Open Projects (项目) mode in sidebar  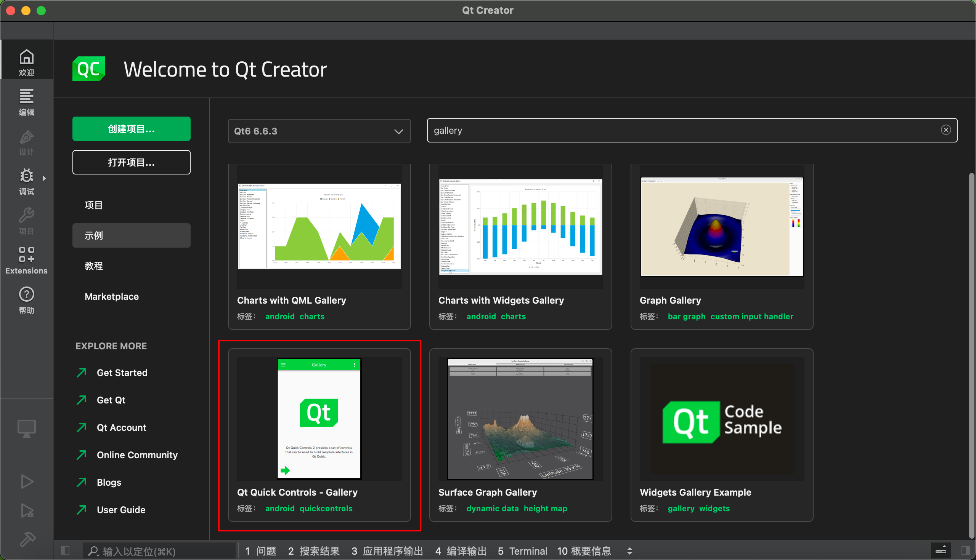pos(27,221)
